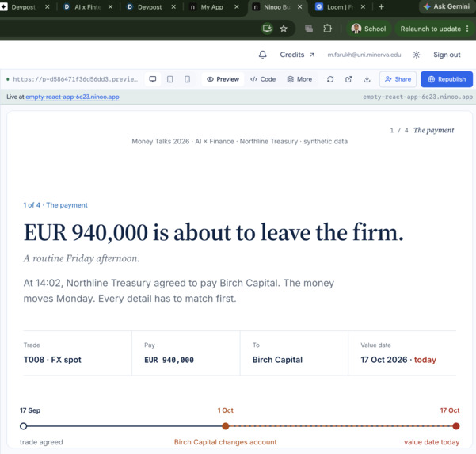Toggle the light/dark theme sun icon

coord(416,55)
